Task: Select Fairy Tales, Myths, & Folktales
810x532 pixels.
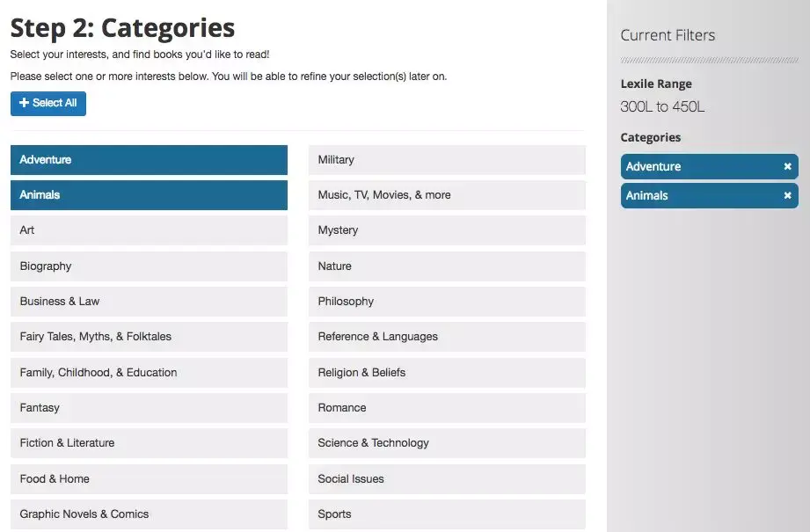Action: [x=149, y=337]
